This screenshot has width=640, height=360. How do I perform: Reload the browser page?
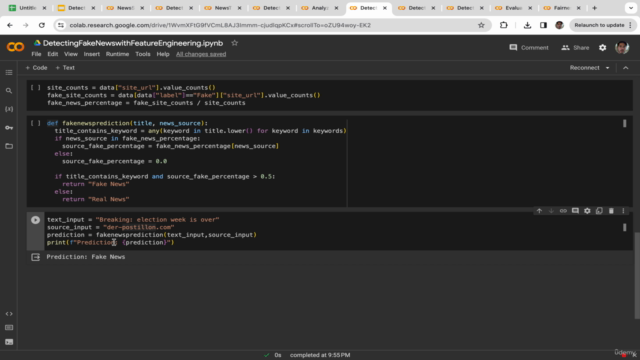point(42,25)
